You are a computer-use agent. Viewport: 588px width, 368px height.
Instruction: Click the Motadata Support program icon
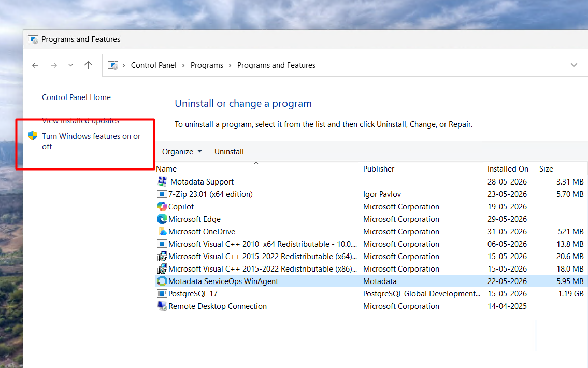(x=162, y=181)
